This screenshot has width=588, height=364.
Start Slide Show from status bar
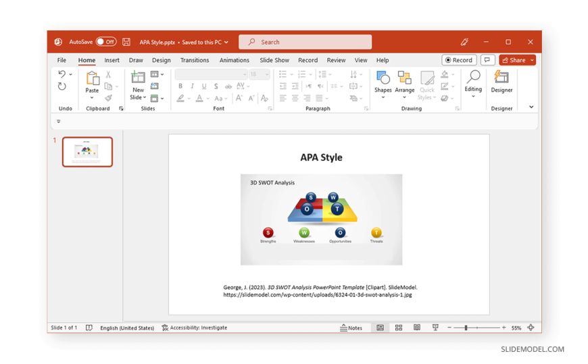[435, 328]
